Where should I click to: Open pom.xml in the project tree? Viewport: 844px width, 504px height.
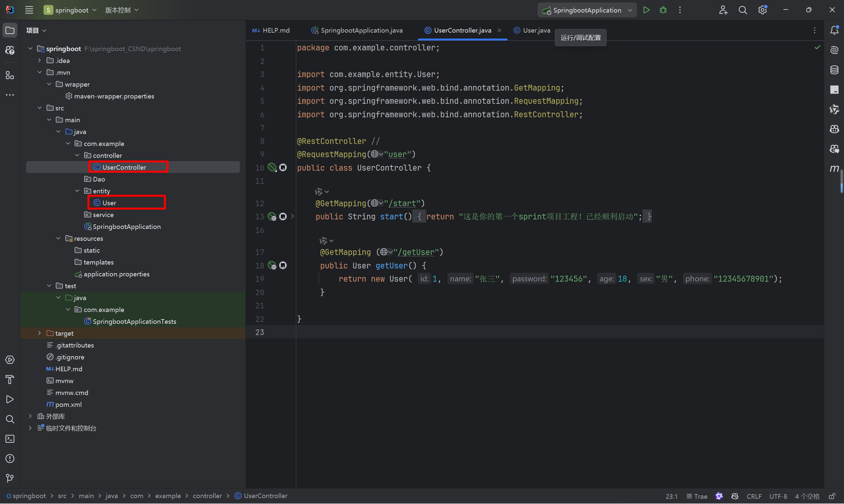click(68, 405)
